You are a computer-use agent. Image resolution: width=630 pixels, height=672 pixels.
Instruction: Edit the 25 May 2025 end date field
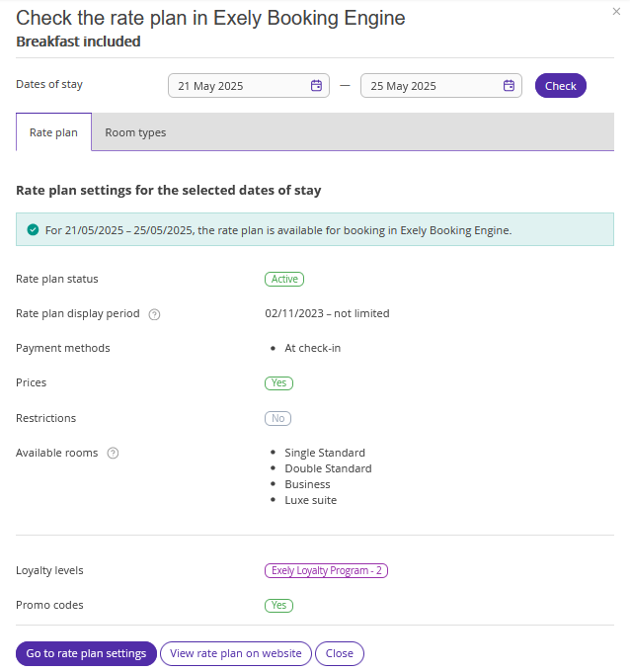coord(441,86)
